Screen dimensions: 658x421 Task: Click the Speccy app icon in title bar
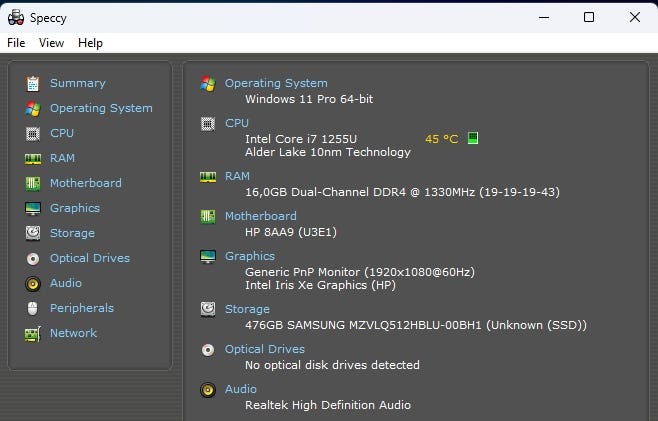(16, 17)
